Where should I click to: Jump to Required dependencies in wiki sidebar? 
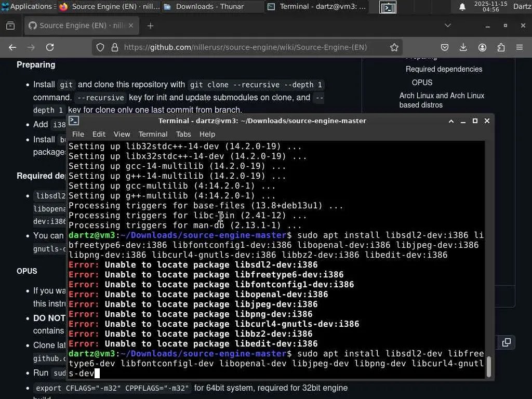pyautogui.click(x=444, y=69)
